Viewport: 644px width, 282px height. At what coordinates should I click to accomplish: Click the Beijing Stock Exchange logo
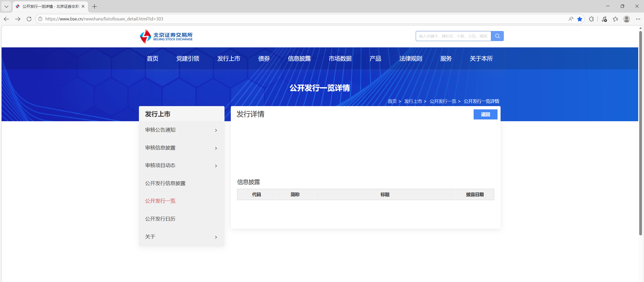click(166, 37)
